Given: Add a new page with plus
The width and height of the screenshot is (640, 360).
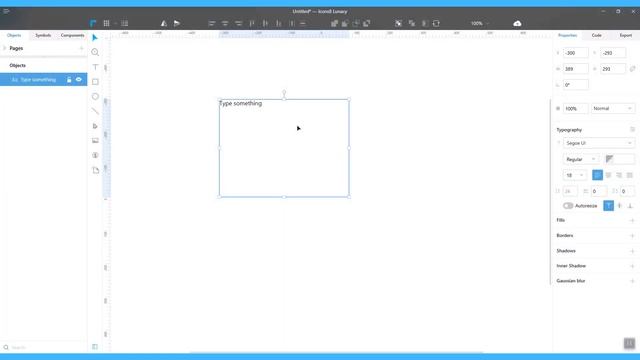Looking at the screenshot, I should click(x=81, y=48).
